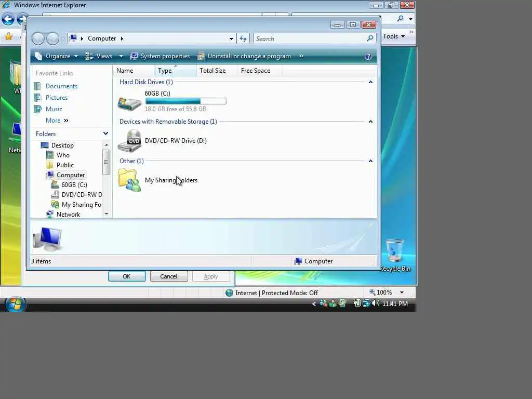Click the refresh arrows button beside address bar
The width and height of the screenshot is (532, 399).
(243, 38)
